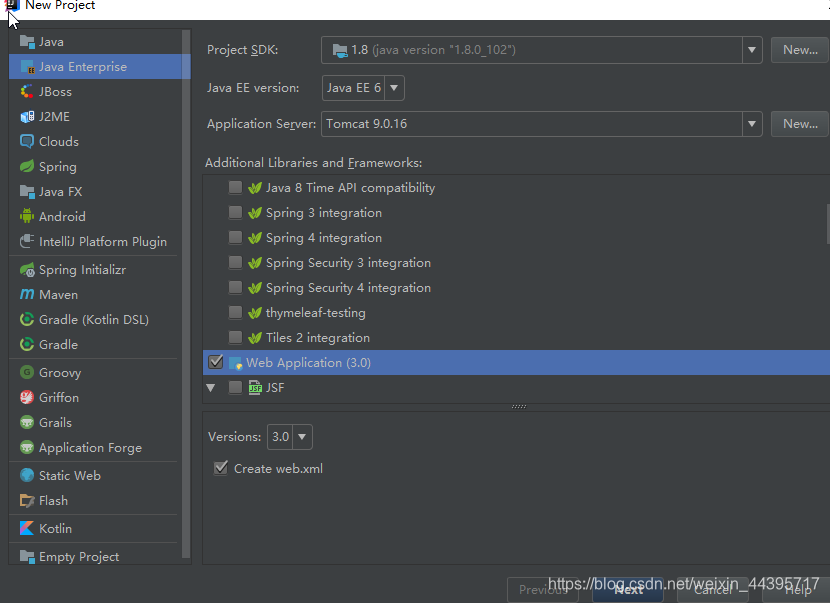Click the Java Enterprise icon in sidebar

(x=26, y=67)
